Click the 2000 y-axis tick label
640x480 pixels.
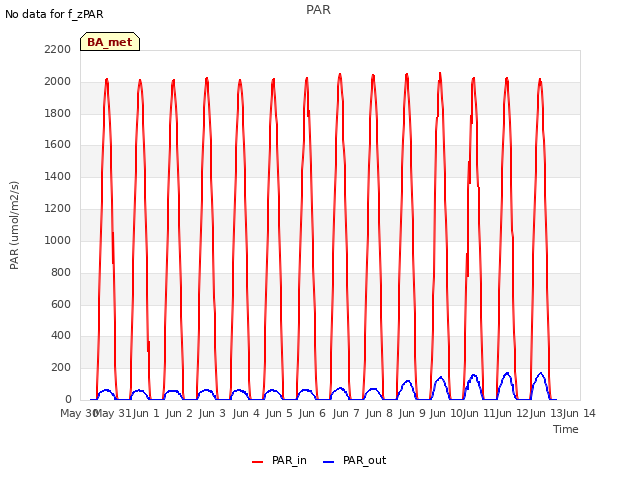point(58,81)
